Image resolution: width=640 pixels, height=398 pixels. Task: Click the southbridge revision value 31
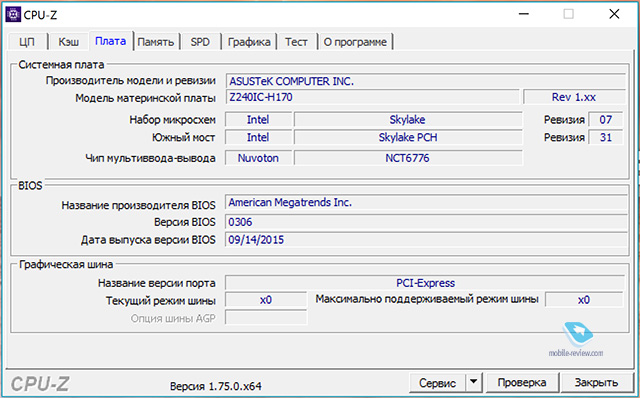point(606,138)
